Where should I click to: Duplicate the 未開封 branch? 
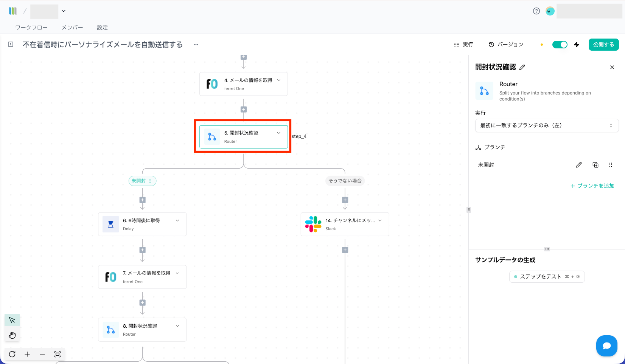(x=595, y=165)
